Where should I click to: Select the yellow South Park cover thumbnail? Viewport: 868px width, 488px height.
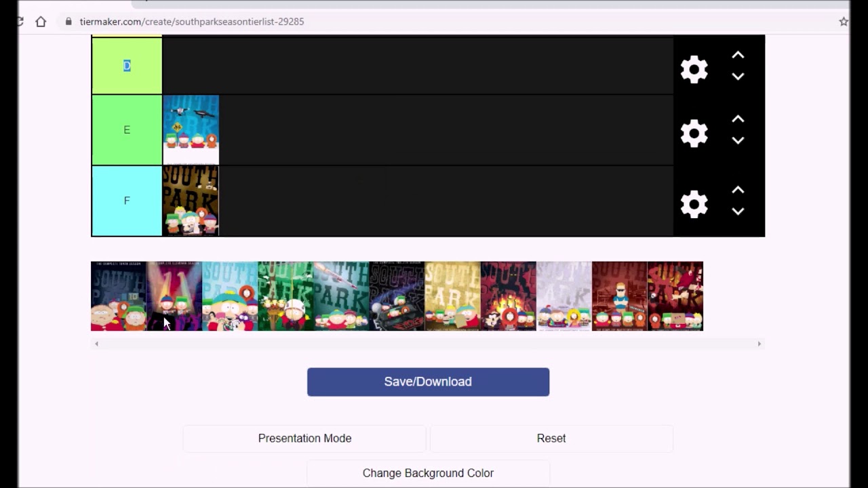452,296
